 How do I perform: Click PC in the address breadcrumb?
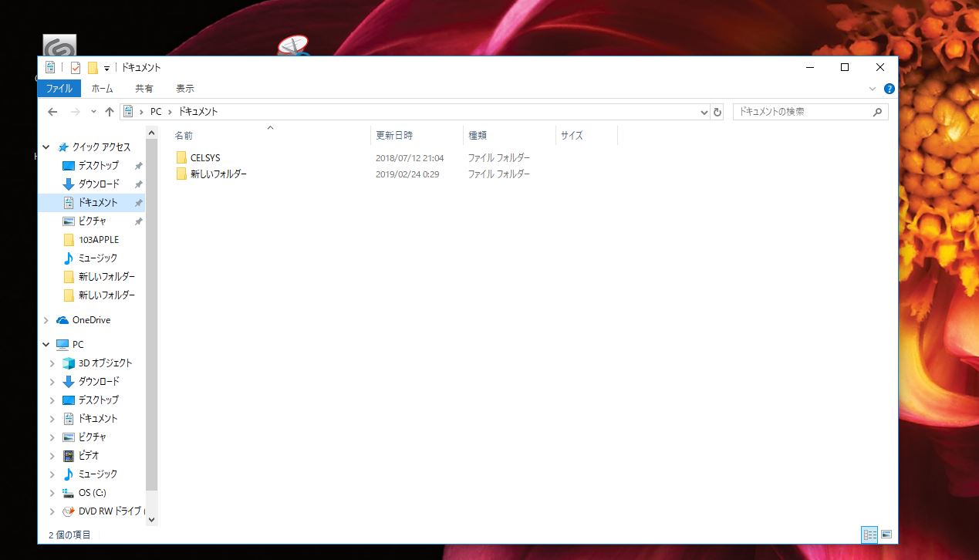pyautogui.click(x=156, y=112)
